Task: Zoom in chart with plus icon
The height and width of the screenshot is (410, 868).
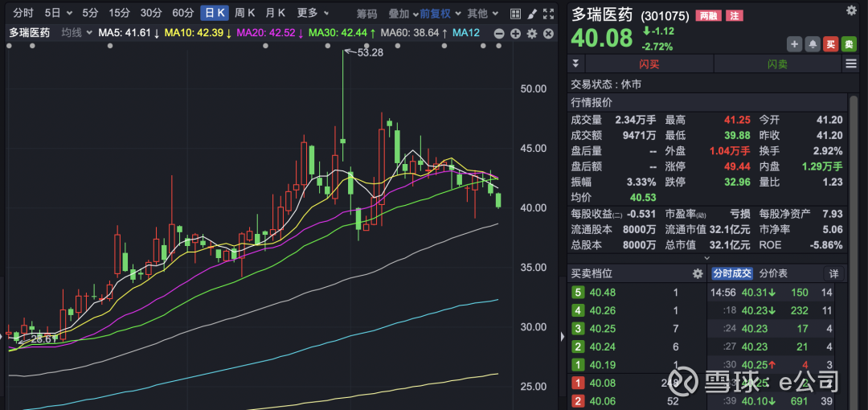Action: (x=515, y=34)
